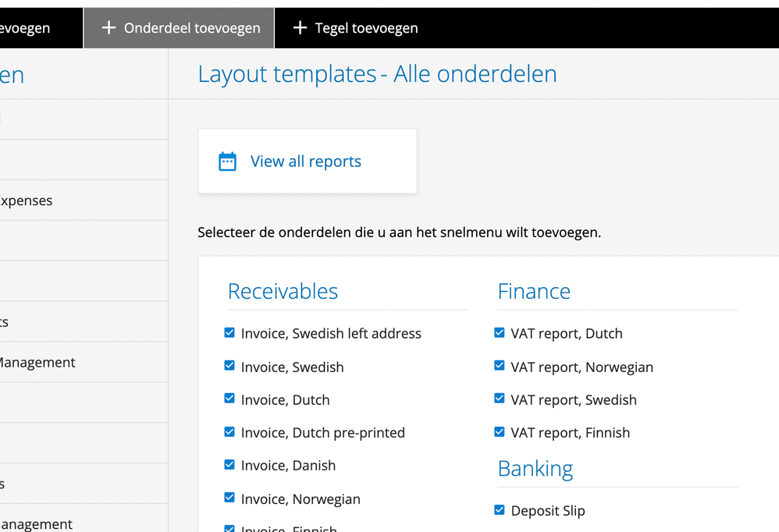Uncheck Invoice, Danish checkbox

pos(229,464)
